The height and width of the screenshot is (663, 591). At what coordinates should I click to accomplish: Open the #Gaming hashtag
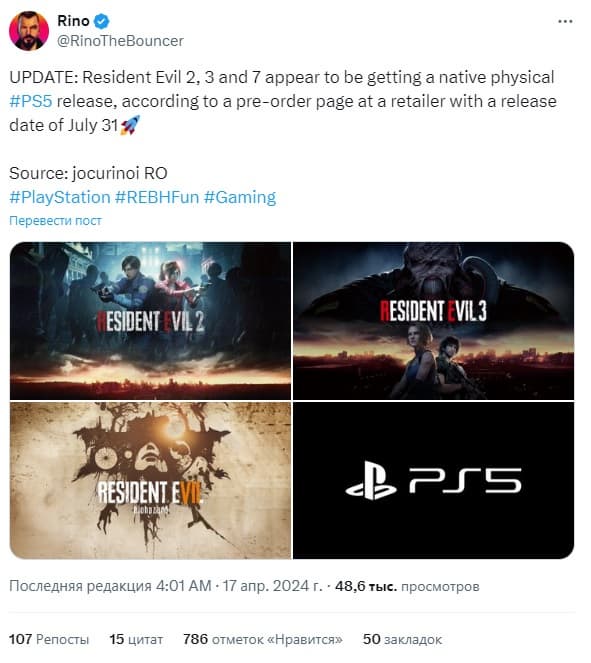point(240,197)
